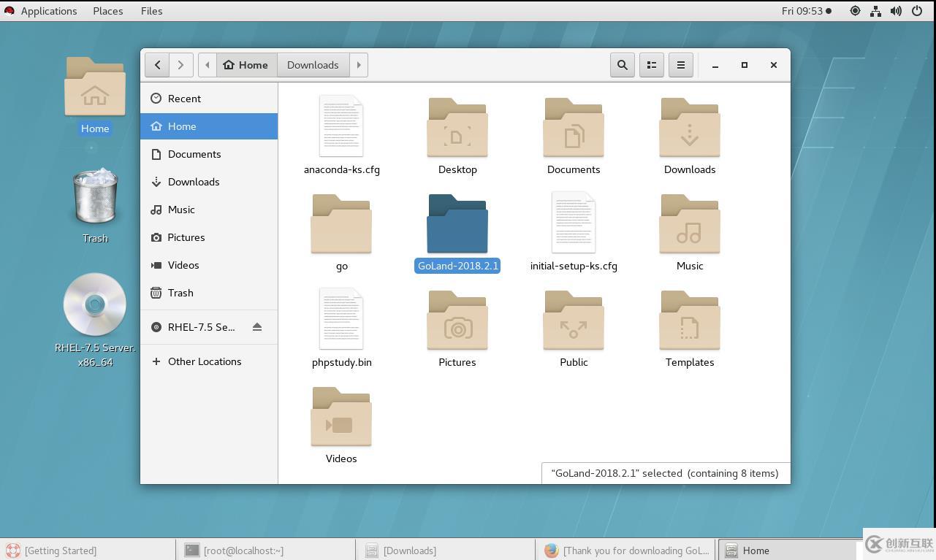Select the initial-setup-ks.cfg file icon
Image resolution: width=936 pixels, height=560 pixels.
click(x=574, y=222)
